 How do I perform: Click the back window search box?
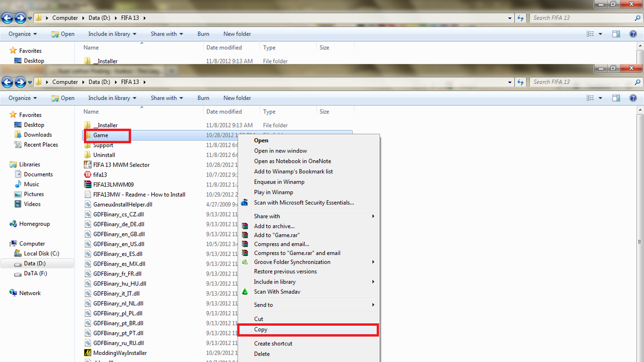[586, 18]
